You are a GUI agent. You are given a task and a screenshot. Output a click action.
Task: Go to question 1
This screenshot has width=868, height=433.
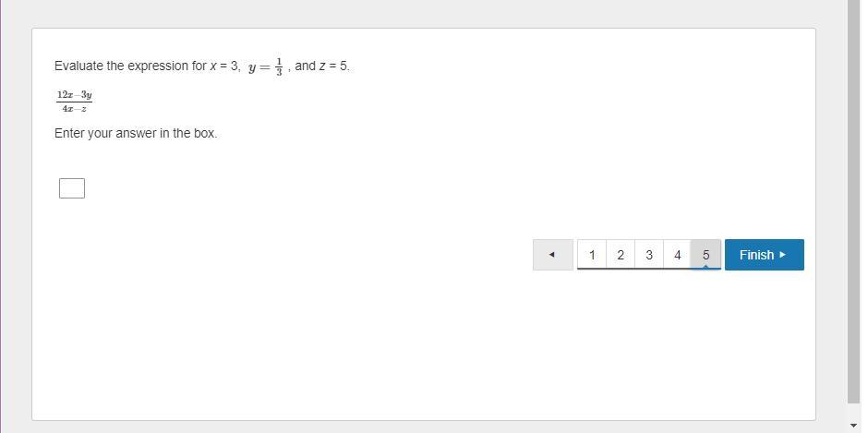click(592, 255)
